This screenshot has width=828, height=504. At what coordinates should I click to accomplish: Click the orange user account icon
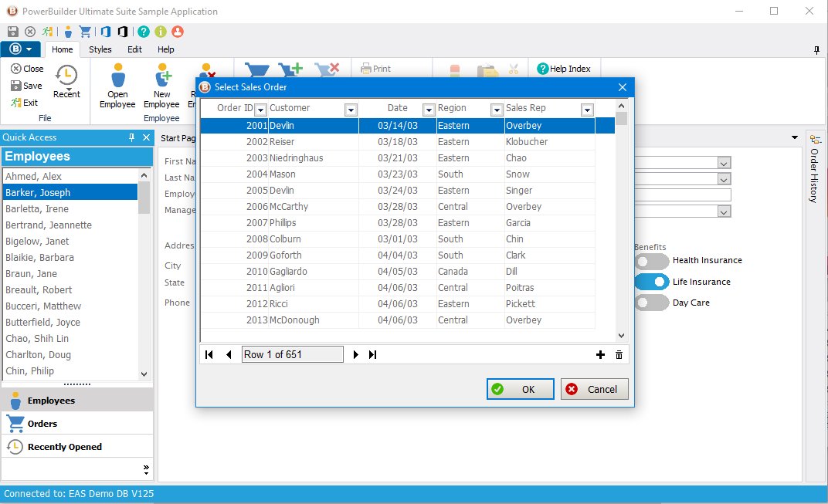pos(178,32)
